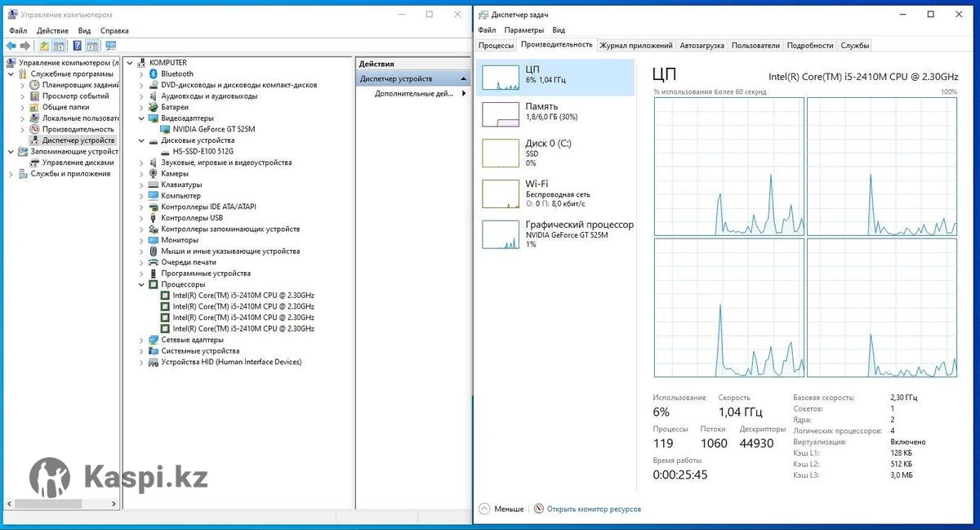Screen dimensions: 980x530
Task: Switch to the Автозагрузка tab
Action: point(702,46)
